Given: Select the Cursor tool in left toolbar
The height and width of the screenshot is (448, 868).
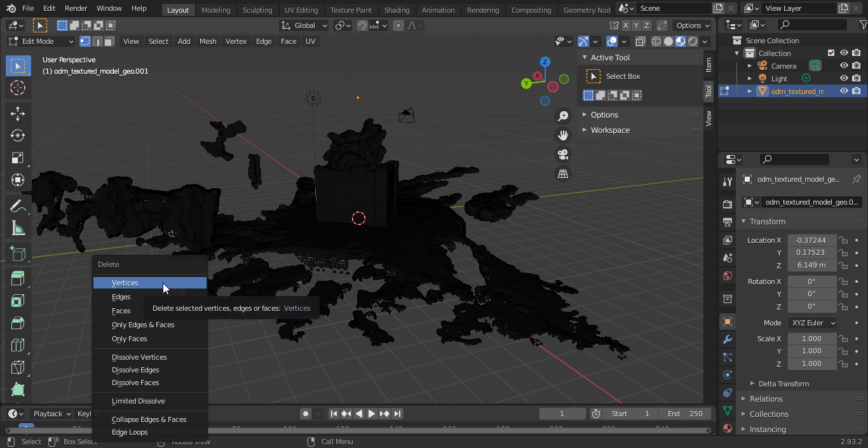Looking at the screenshot, I should [x=18, y=88].
